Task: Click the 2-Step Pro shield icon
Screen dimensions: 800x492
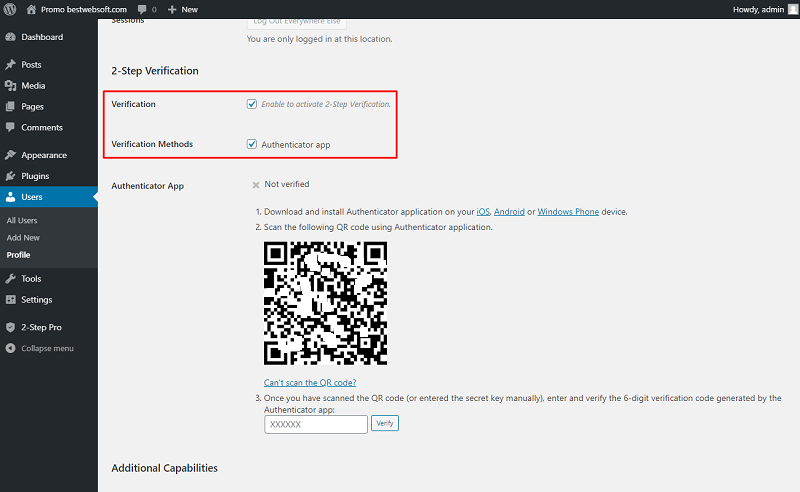Action: click(10, 327)
